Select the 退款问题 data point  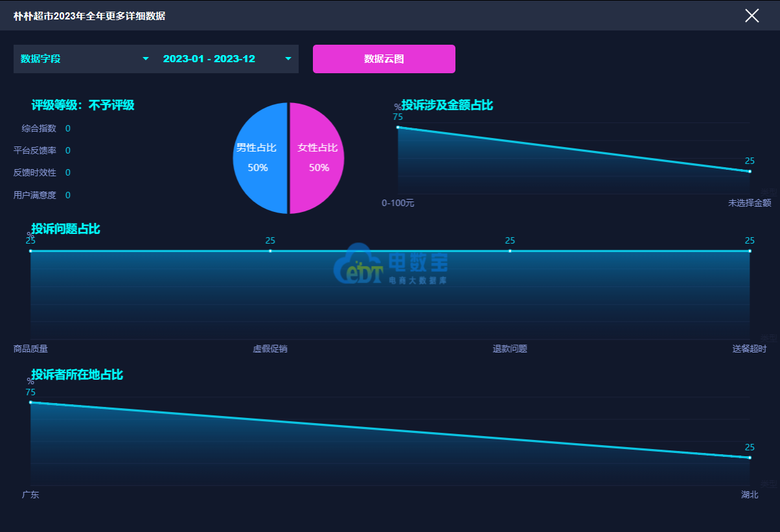(x=510, y=251)
